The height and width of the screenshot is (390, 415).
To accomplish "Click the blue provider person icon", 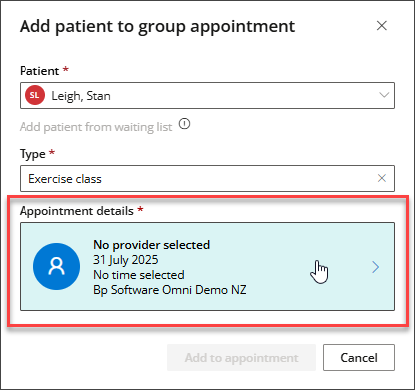I will coord(57,266).
